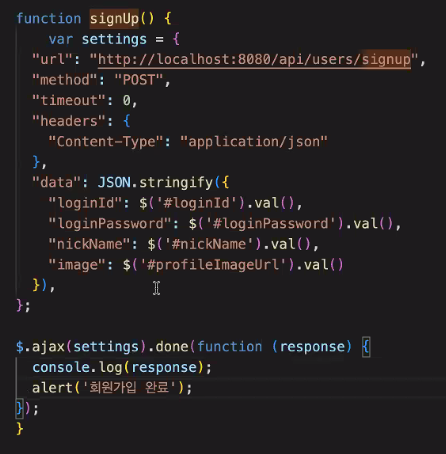Click the signUp function name
The width and height of the screenshot is (446, 454).
[114, 18]
